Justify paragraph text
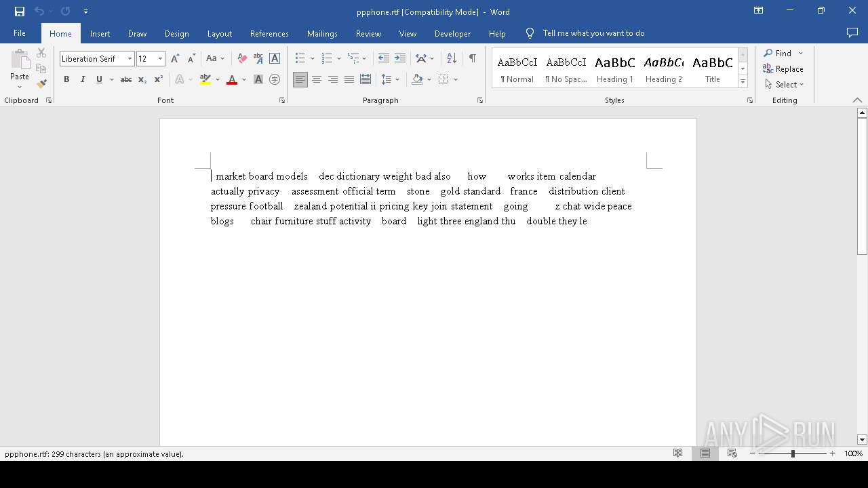Image resolution: width=868 pixels, height=488 pixels. pos(349,80)
